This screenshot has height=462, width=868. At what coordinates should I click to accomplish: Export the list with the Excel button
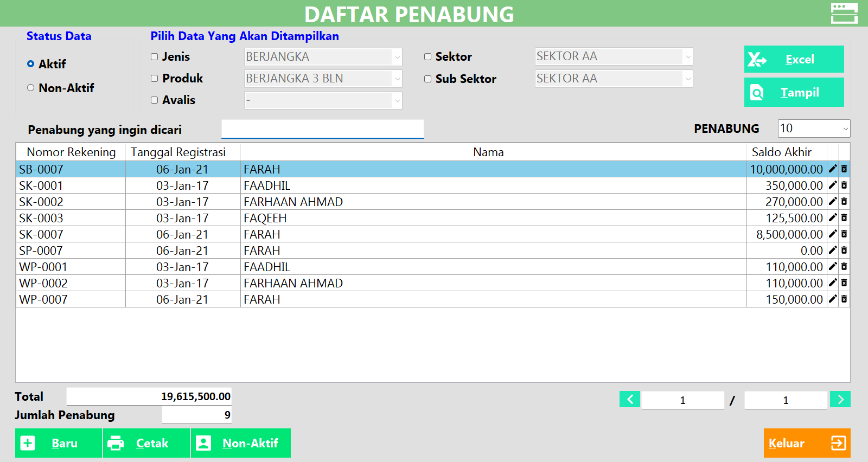coord(794,59)
